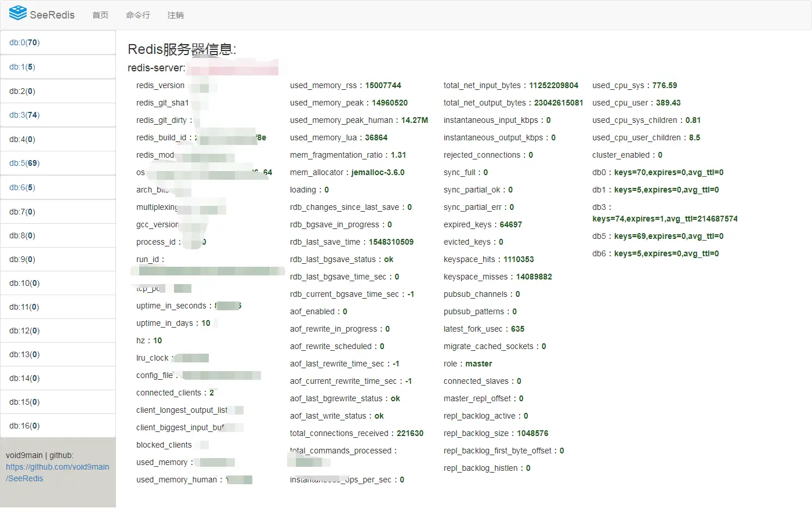Click the uptime_in_days entry
812x512 pixels.
tap(173, 323)
